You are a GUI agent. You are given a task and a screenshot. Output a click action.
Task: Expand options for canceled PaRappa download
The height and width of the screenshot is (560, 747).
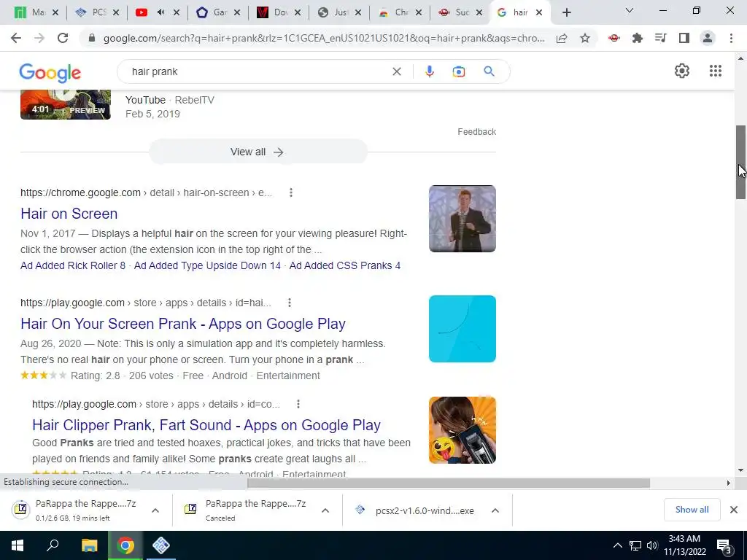click(x=325, y=510)
